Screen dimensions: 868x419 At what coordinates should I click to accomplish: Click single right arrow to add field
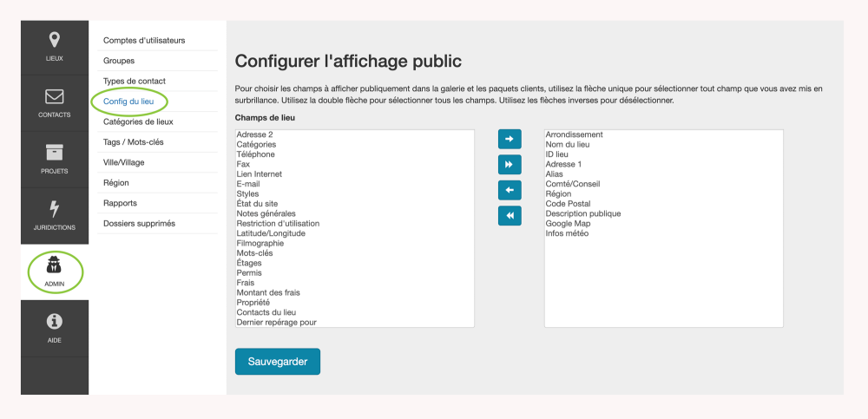510,138
